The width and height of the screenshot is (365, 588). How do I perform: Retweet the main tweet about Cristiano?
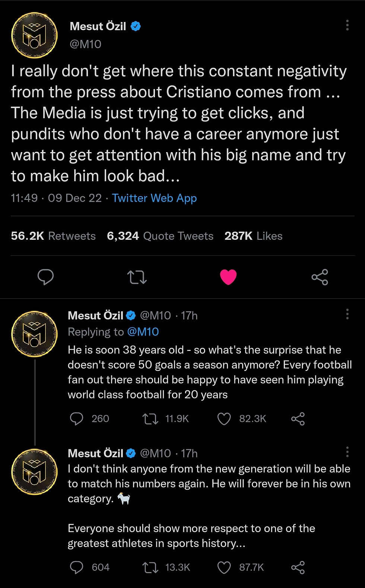[137, 277]
